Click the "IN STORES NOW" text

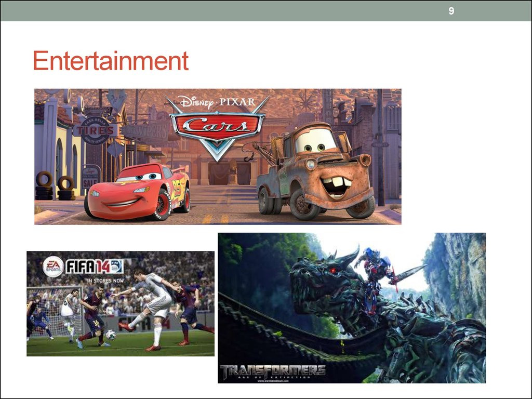tap(105, 281)
